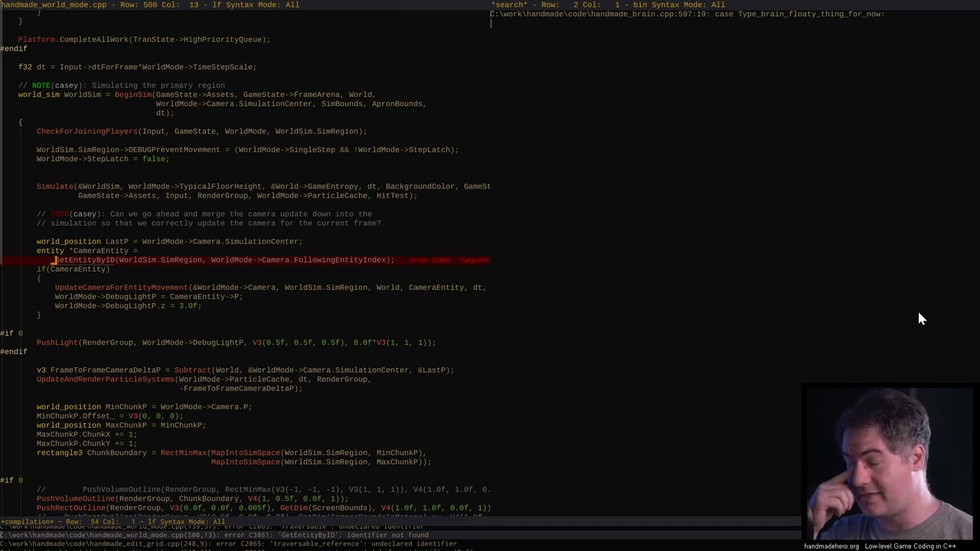Click the PushVolumeOutline ChunkBoundary line
This screenshot has width=980, height=551.
pos(192,498)
